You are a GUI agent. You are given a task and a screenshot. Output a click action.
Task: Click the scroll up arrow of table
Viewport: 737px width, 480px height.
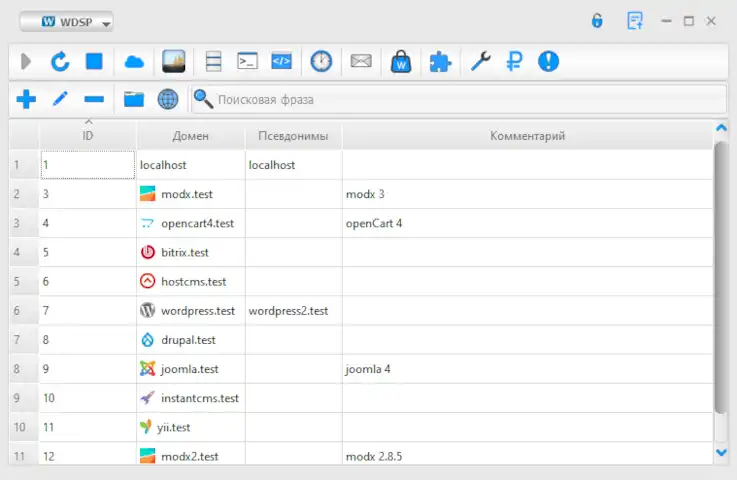click(721, 127)
